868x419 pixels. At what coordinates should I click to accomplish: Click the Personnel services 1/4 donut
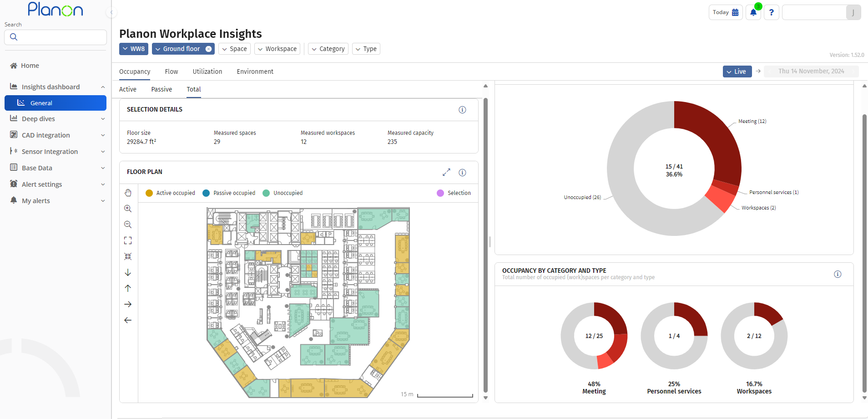(674, 336)
